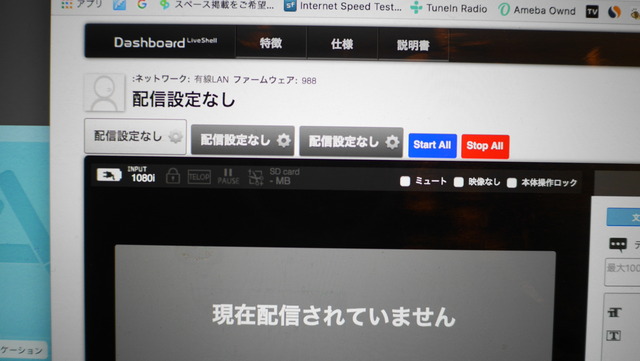Open gear settings on middle 配信設定なし button
Image resolution: width=640 pixels, height=361 pixels.
(283, 140)
